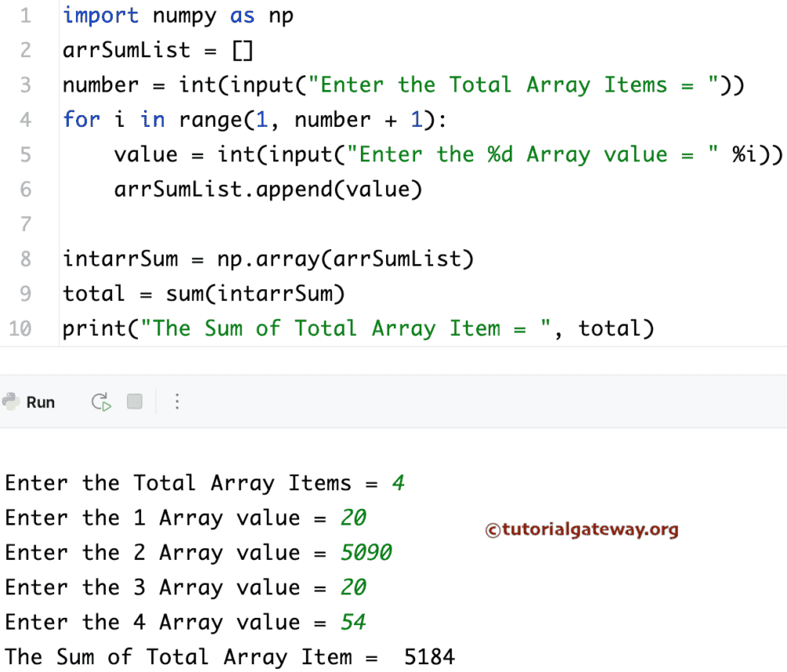This screenshot has width=787, height=672.
Task: Click the Stop process icon
Action: point(133,402)
